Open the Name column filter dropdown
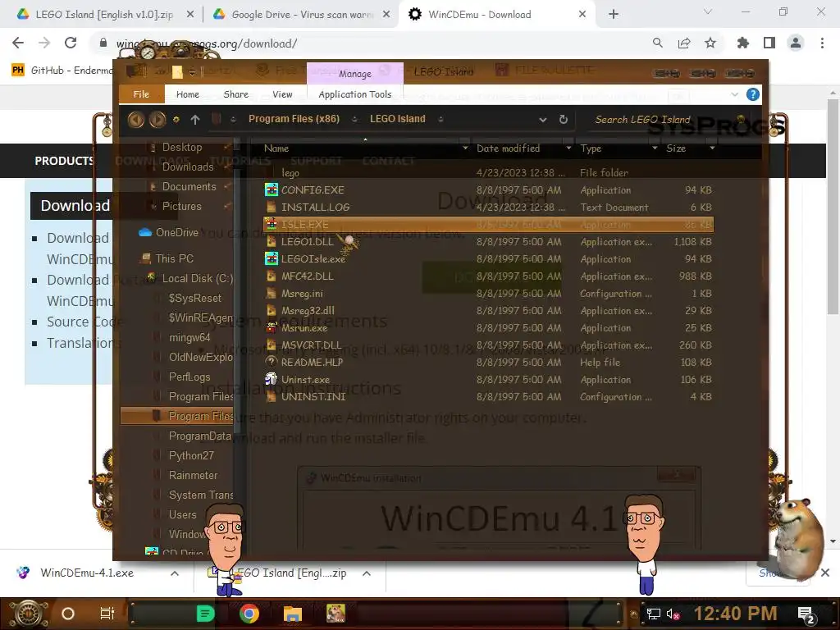Image resolution: width=840 pixels, height=630 pixels. click(465, 148)
